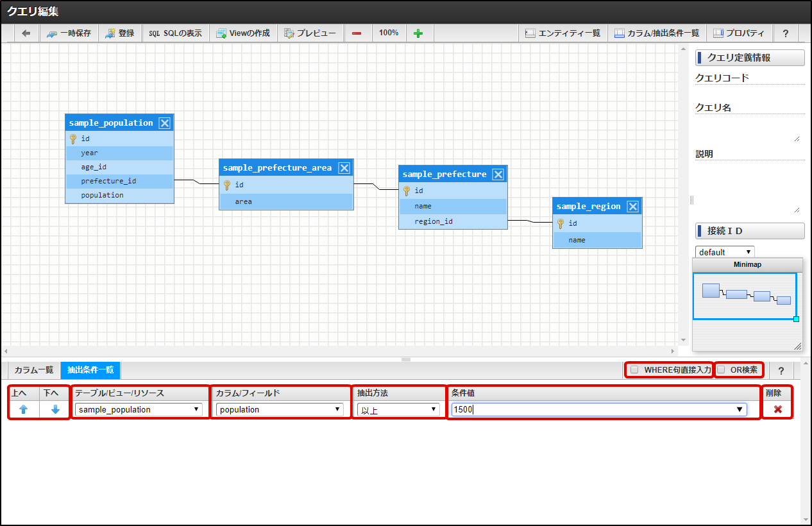The image size is (812, 526).
Task: Click the toolbar help question mark
Action: (x=786, y=33)
